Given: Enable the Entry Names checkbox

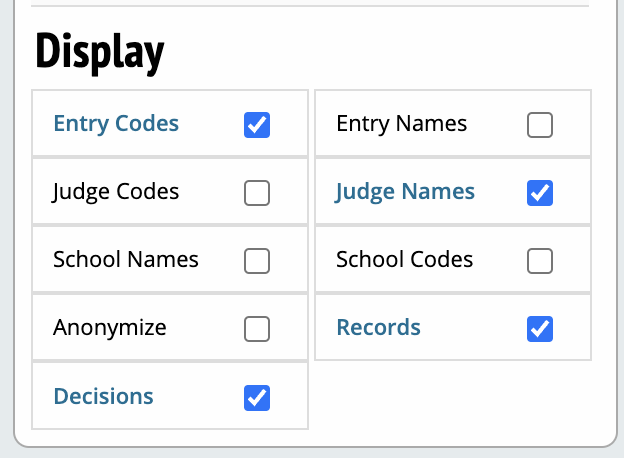Looking at the screenshot, I should coord(540,125).
